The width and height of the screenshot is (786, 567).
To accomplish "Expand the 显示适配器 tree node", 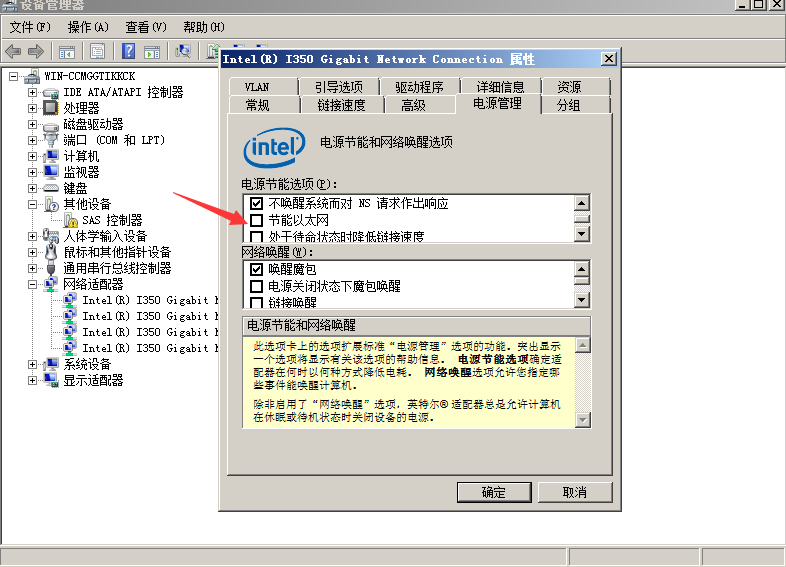I will pos(32,381).
